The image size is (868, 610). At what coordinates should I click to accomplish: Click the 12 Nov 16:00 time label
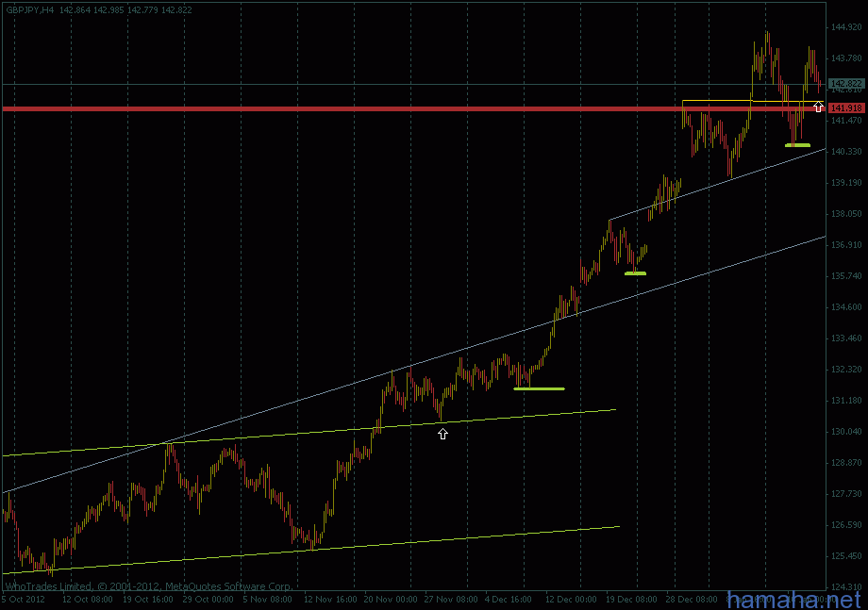tap(330, 599)
